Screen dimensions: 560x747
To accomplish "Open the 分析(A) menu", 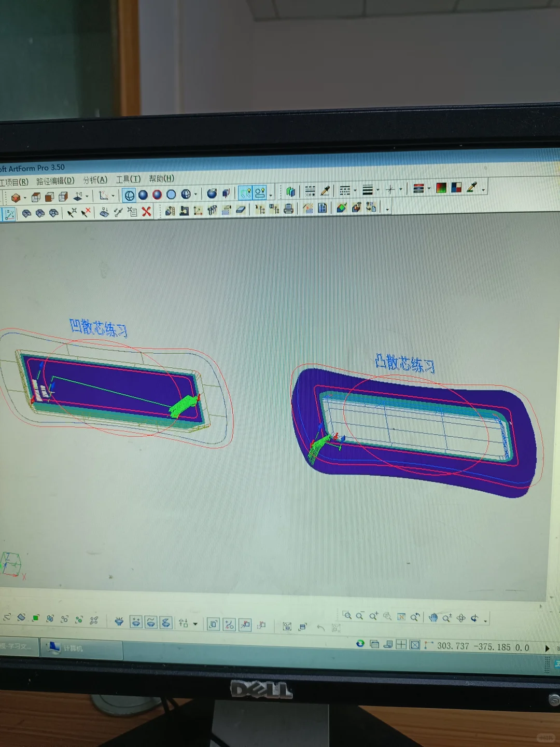I will click(95, 180).
